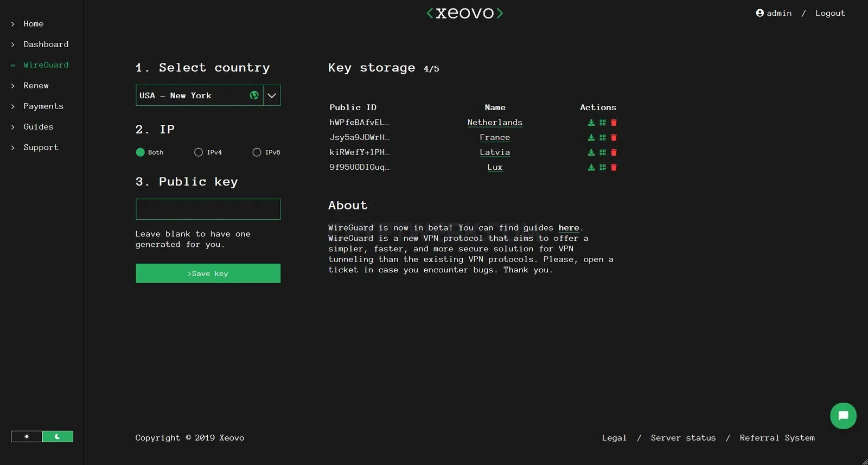Click the admin username text

click(x=779, y=13)
